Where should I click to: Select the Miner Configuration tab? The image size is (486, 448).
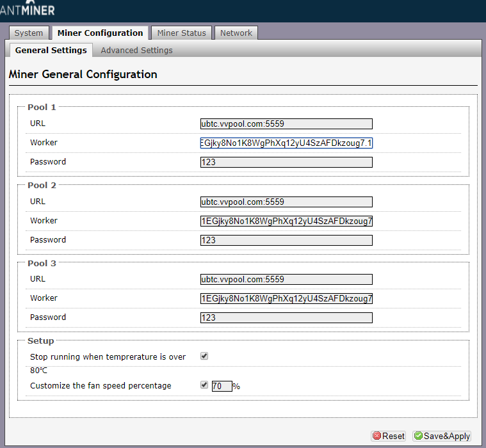coord(100,33)
